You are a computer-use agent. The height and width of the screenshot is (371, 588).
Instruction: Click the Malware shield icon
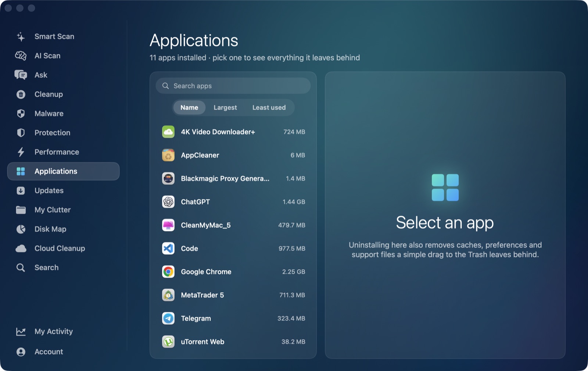coord(21,114)
